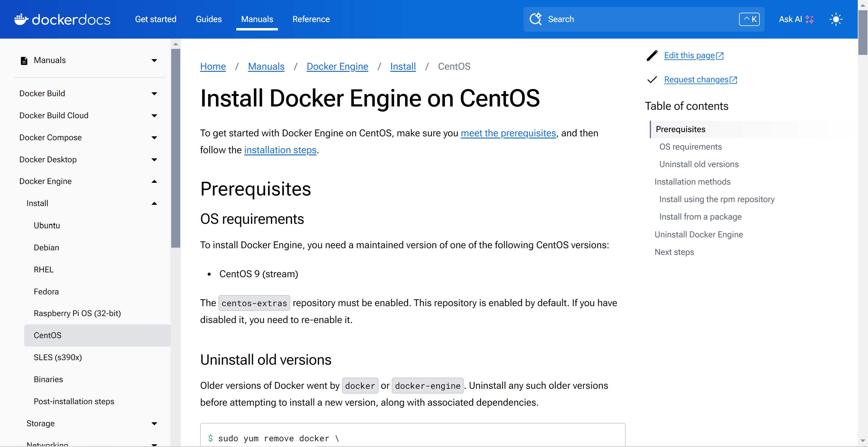Click the search magnifier sparkle icon

[536, 19]
